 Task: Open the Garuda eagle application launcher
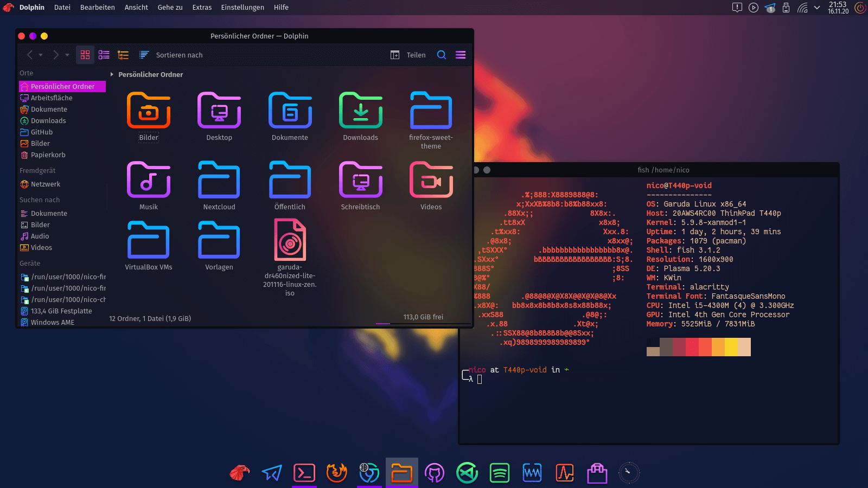point(239,473)
